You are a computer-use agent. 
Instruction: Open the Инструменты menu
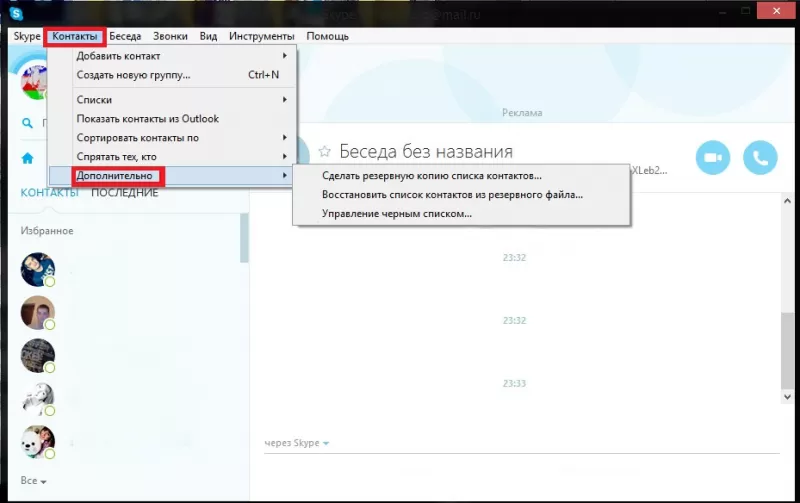pos(261,36)
